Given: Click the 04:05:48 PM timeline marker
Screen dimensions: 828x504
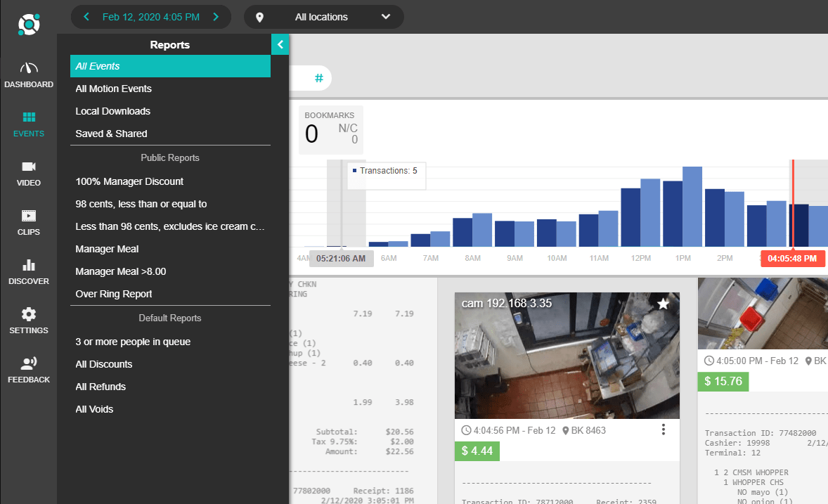Looking at the screenshot, I should [792, 259].
